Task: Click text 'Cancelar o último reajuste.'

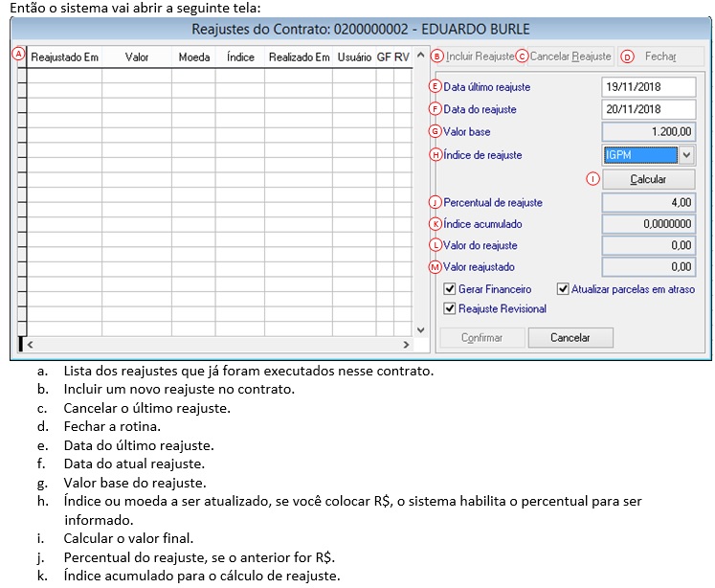Action: (x=146, y=408)
